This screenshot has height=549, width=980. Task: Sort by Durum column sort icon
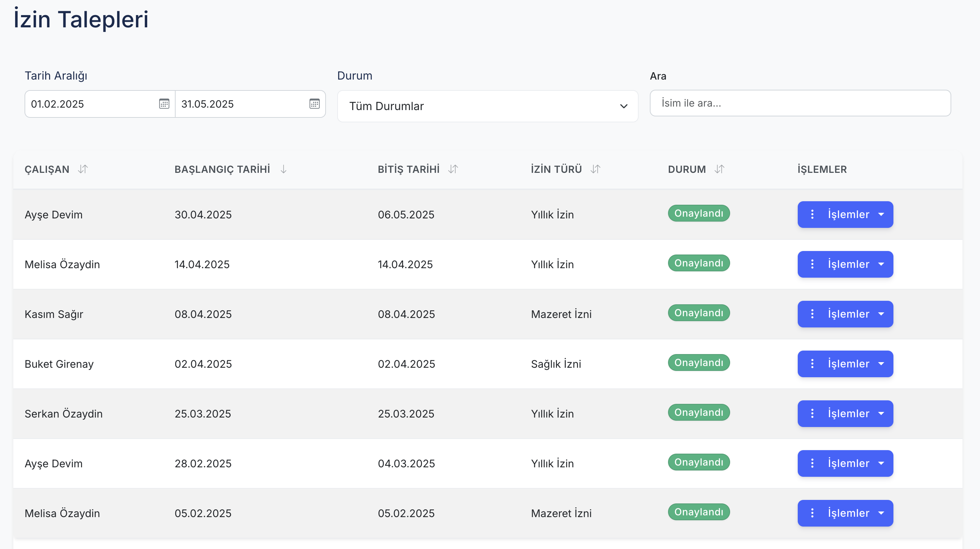(719, 169)
